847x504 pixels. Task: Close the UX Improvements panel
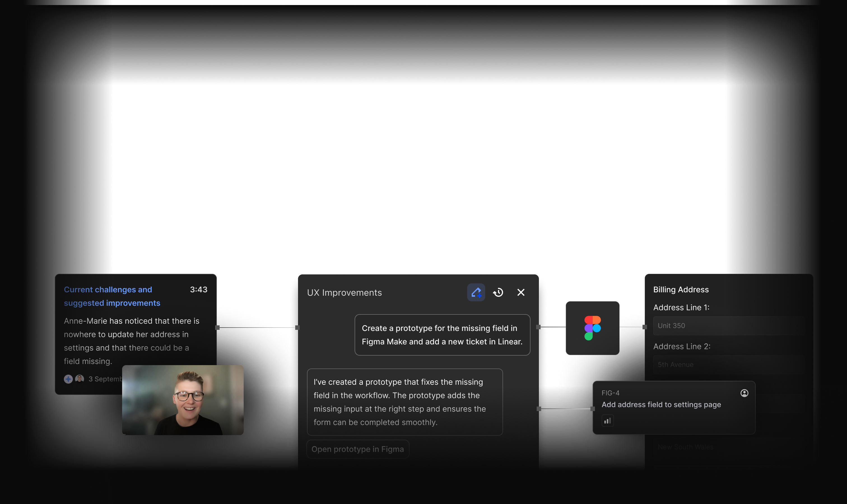520,292
